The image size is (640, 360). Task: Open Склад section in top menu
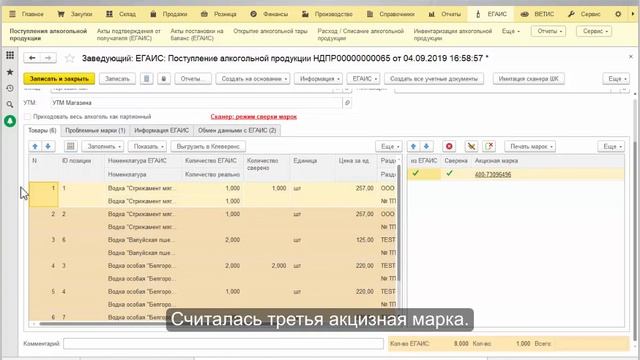[121, 14]
